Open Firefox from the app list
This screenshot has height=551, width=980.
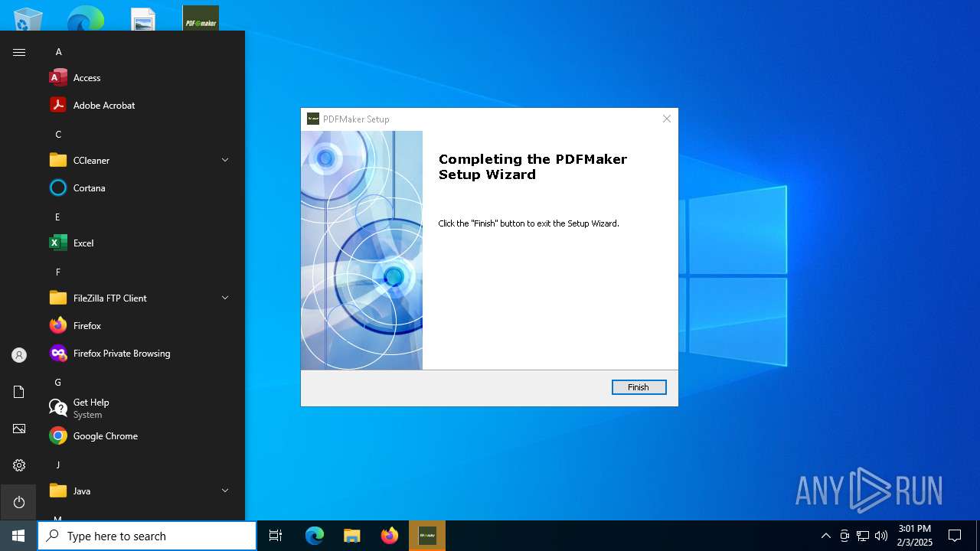pyautogui.click(x=141, y=325)
